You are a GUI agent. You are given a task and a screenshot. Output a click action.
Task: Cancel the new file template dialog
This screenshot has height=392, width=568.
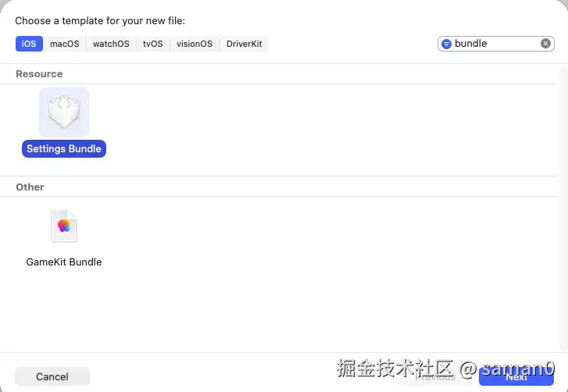point(52,376)
